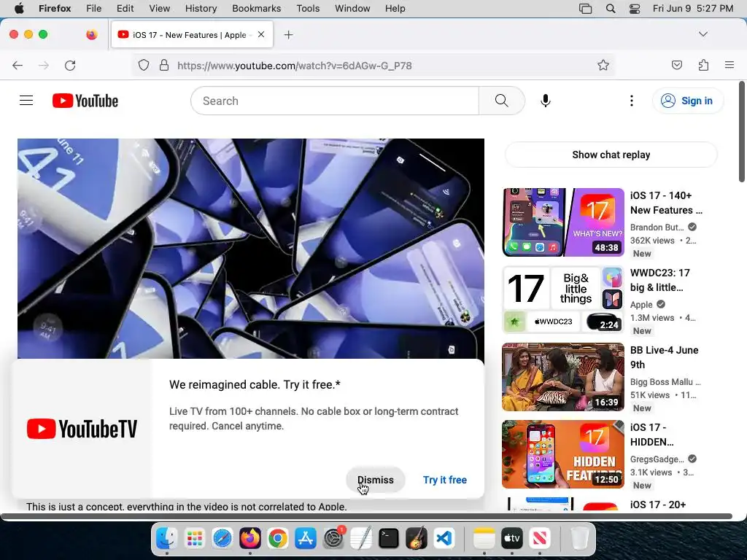Screen dimensions: 747x560
Task: Open the Edit menu
Action: [x=125, y=8]
